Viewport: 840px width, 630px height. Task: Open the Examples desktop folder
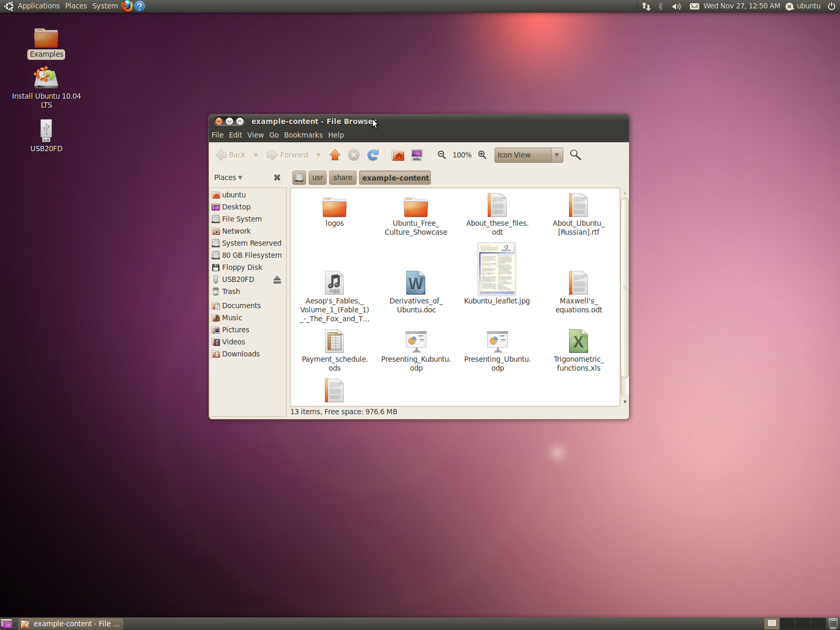(x=46, y=38)
